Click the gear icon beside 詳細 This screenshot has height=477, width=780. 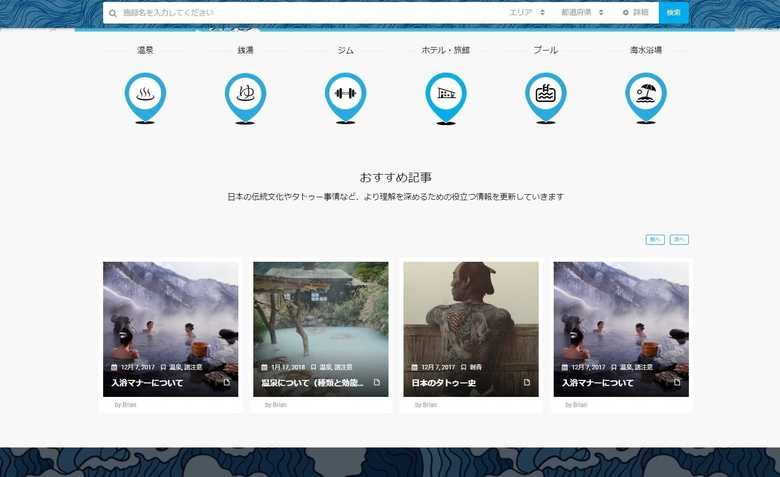click(x=625, y=12)
